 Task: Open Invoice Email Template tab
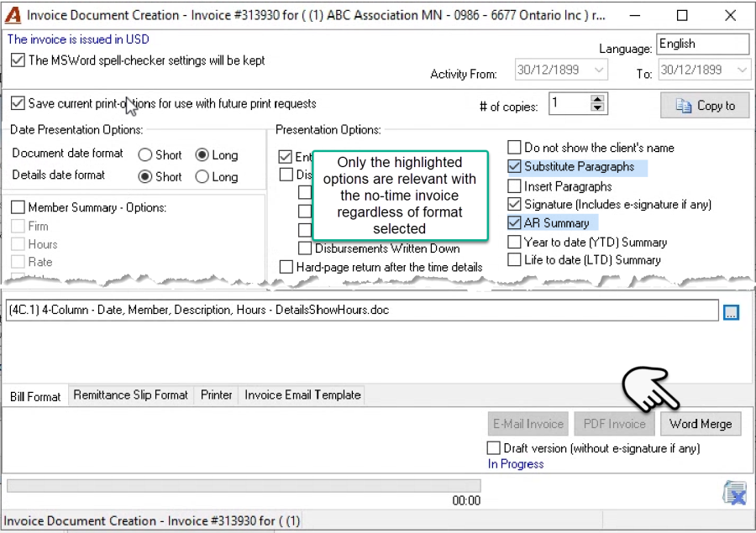(x=302, y=395)
